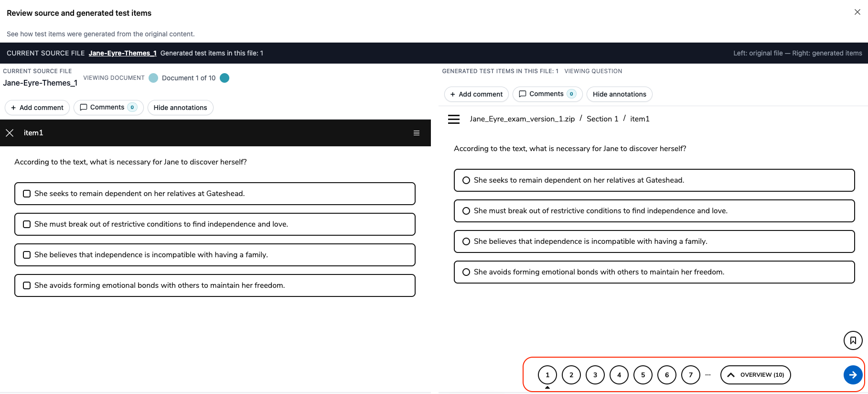
Task: Hide annotations in the right generated panel
Action: click(620, 94)
